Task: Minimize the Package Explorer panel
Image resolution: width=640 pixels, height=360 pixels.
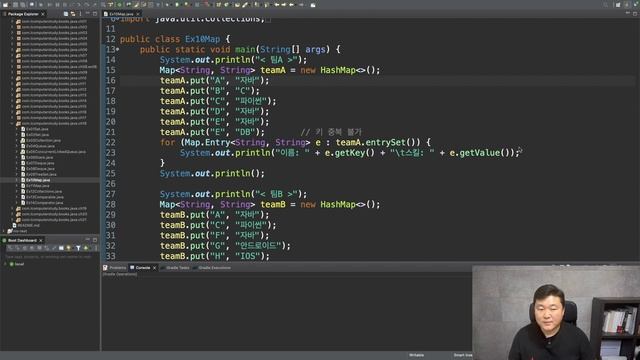Action: pos(88,13)
